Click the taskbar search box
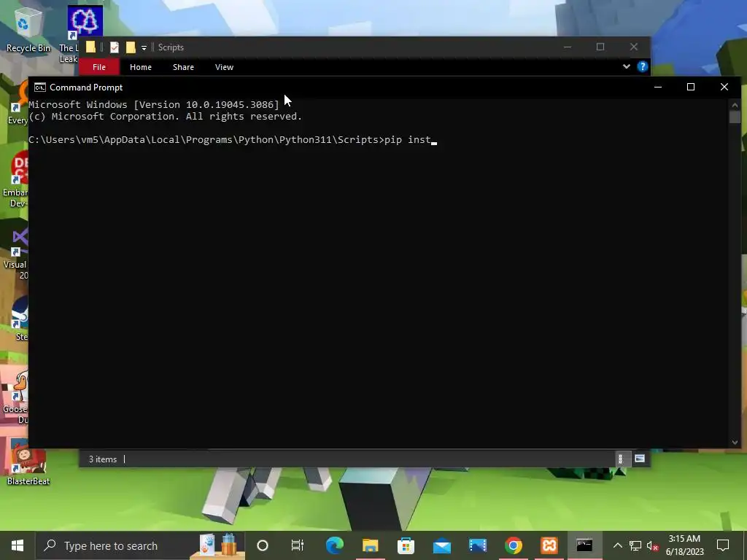 [140, 545]
